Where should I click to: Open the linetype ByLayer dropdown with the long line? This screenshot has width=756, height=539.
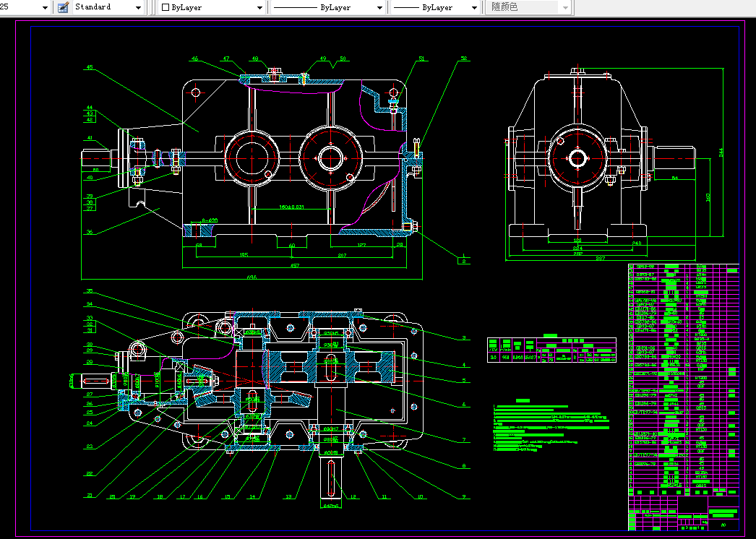coord(327,8)
